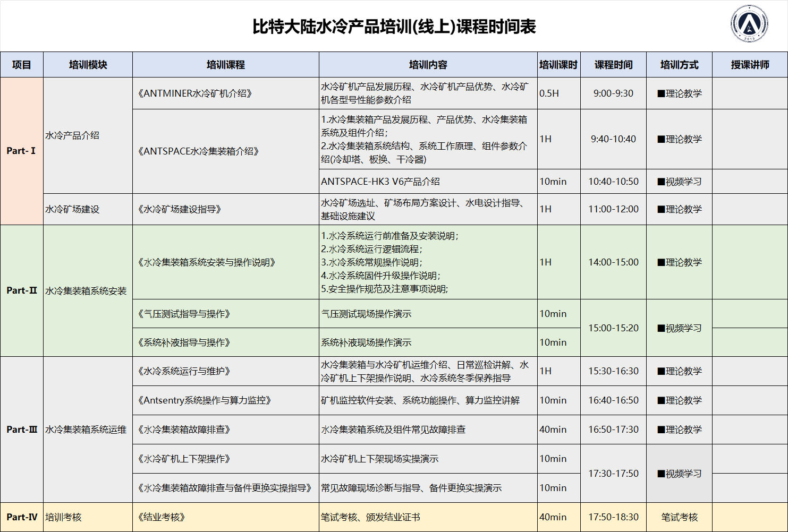The width and height of the screenshot is (788, 532).
Task: Click the 水冷矿机上下架现场实操演示 cell
Action: [x=428, y=459]
